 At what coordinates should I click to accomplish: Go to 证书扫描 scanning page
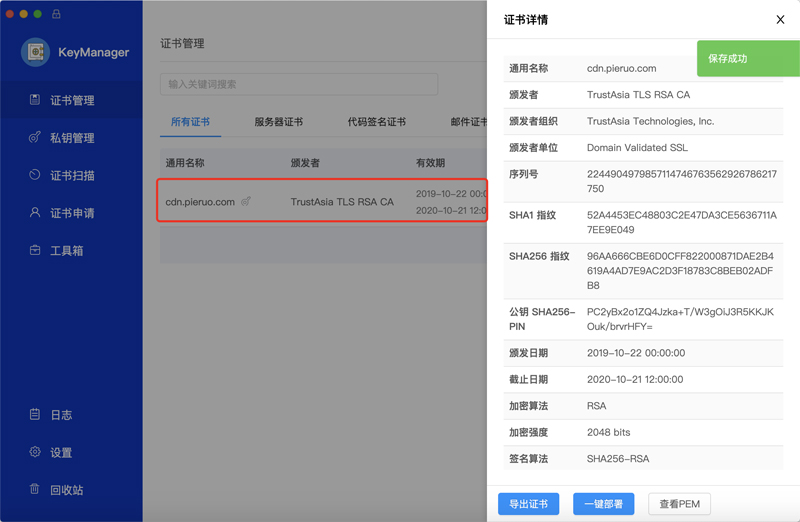[x=71, y=175]
